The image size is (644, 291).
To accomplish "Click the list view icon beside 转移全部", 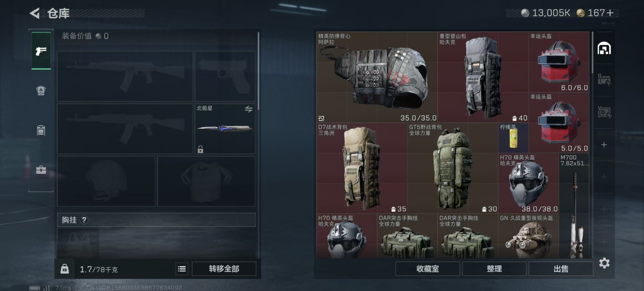I will click(182, 269).
